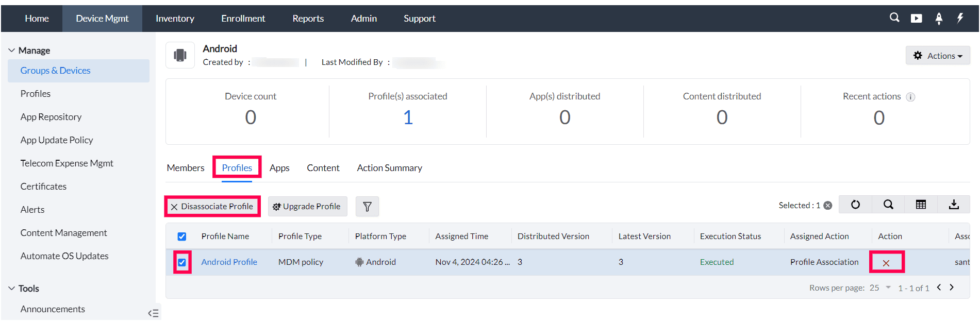
Task: Refresh the profile table
Action: tap(855, 205)
